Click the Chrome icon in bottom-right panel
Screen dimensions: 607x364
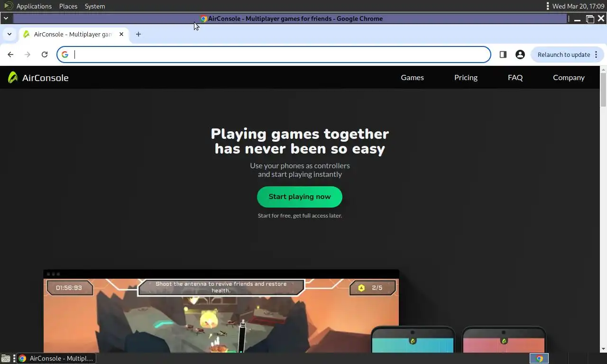(539, 358)
